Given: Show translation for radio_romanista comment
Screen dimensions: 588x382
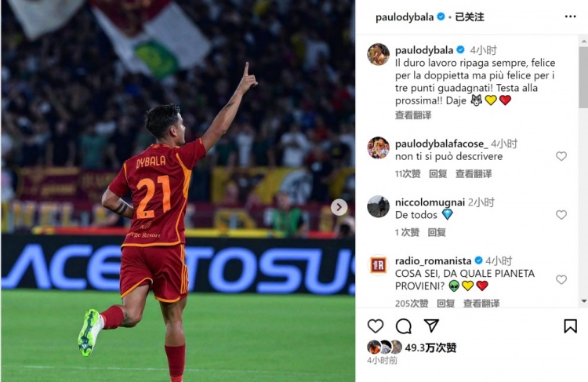Looking at the screenshot, I should pos(481,304).
